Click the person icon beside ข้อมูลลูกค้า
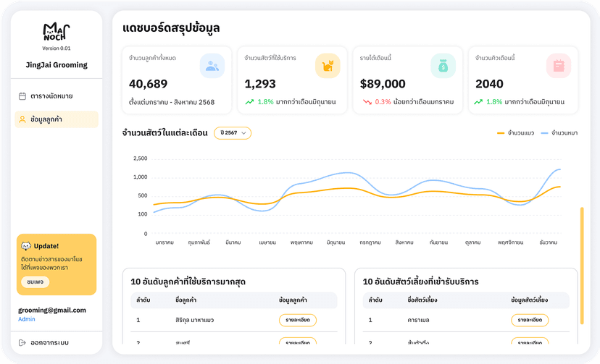Screen dimensions: 600x364 (22, 119)
